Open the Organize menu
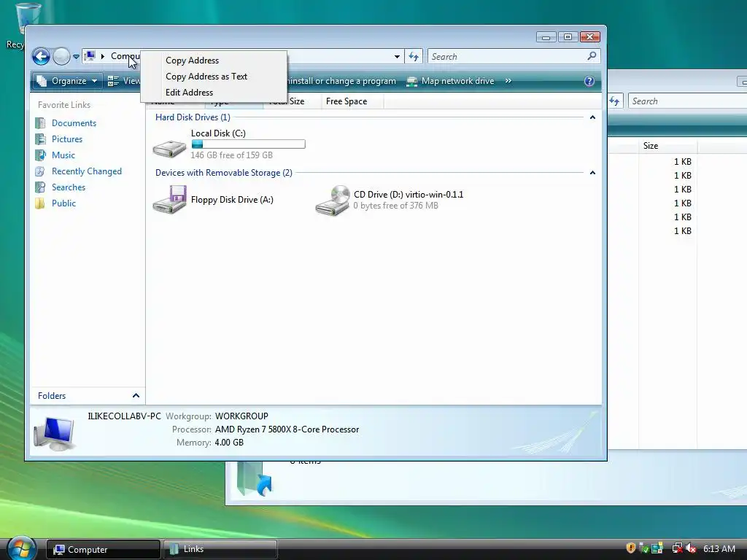 pyautogui.click(x=67, y=81)
